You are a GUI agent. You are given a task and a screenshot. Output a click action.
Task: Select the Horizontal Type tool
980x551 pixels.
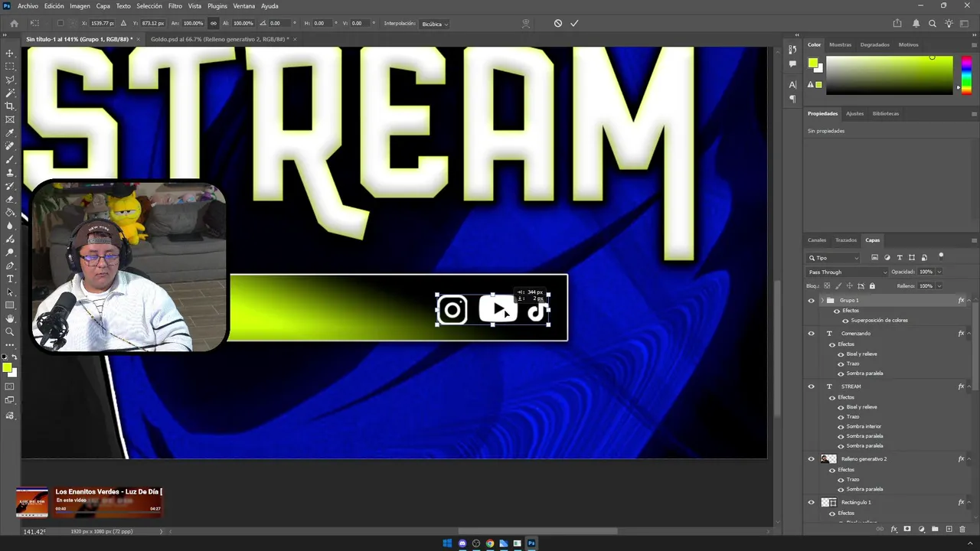click(x=10, y=279)
